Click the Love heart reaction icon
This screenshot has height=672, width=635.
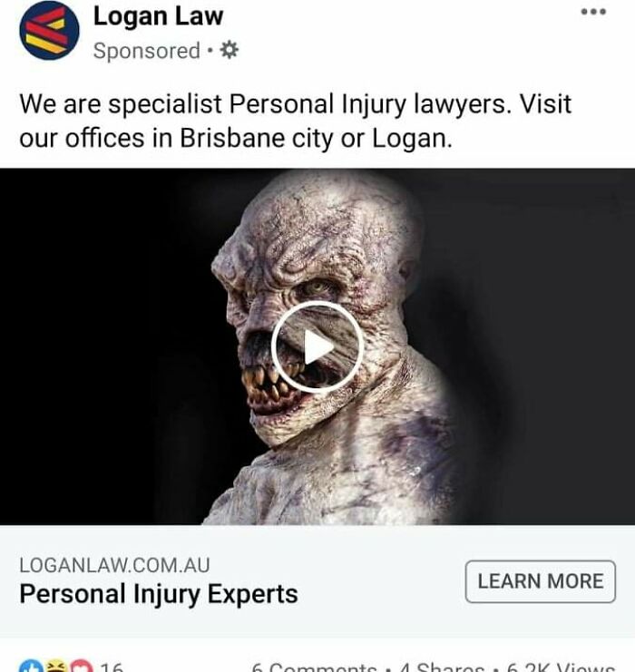click(81, 667)
